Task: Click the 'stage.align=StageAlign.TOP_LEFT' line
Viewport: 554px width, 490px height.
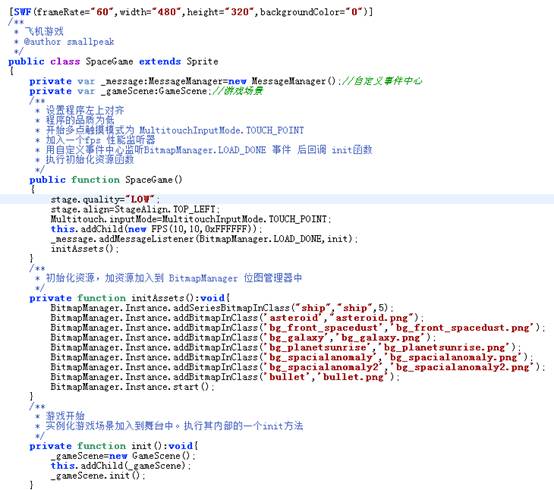Action: click(x=135, y=209)
